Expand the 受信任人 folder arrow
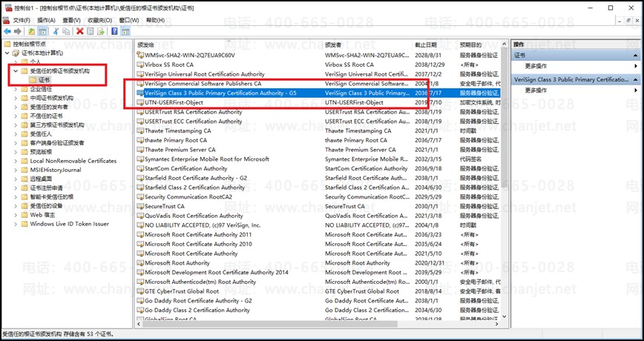The width and height of the screenshot is (644, 341). (16, 133)
